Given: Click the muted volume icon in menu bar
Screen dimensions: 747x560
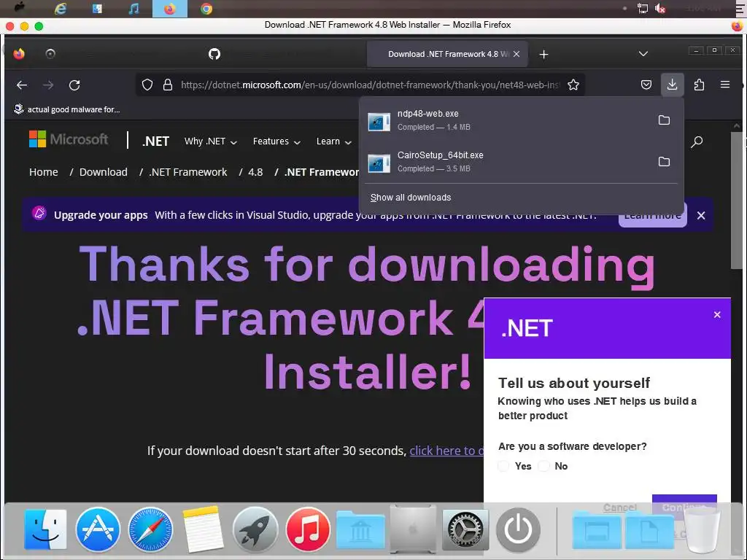Looking at the screenshot, I should (x=660, y=9).
